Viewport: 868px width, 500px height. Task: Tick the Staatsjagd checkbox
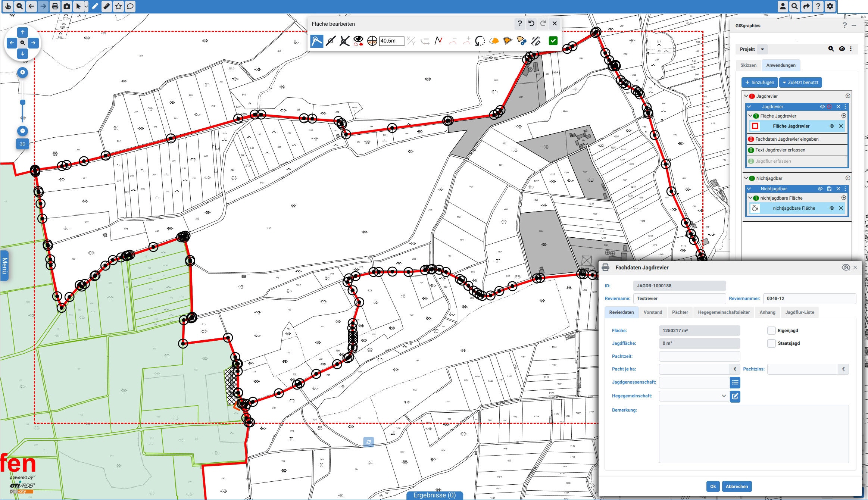click(x=771, y=343)
